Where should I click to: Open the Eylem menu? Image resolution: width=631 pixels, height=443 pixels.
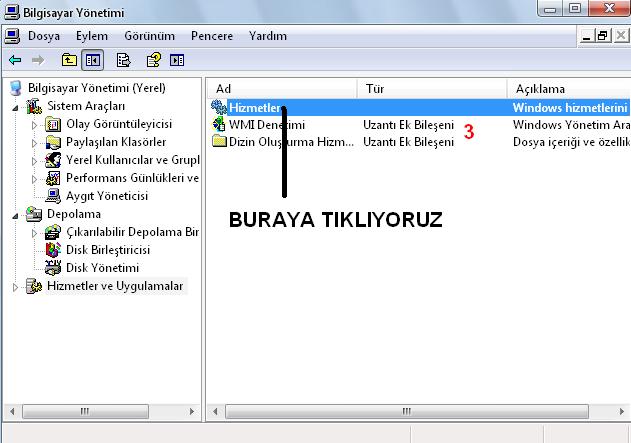pos(92,36)
